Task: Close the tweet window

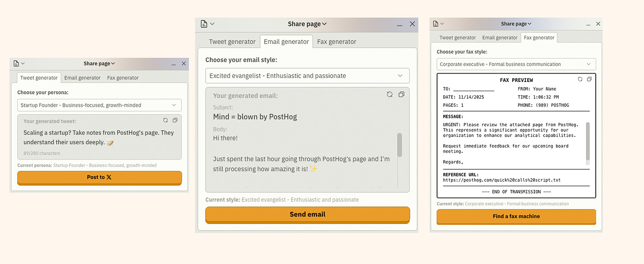Action: pos(184,63)
